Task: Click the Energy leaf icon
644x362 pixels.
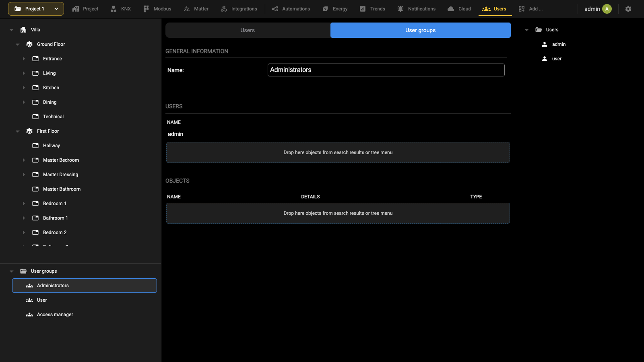Action: click(x=325, y=9)
